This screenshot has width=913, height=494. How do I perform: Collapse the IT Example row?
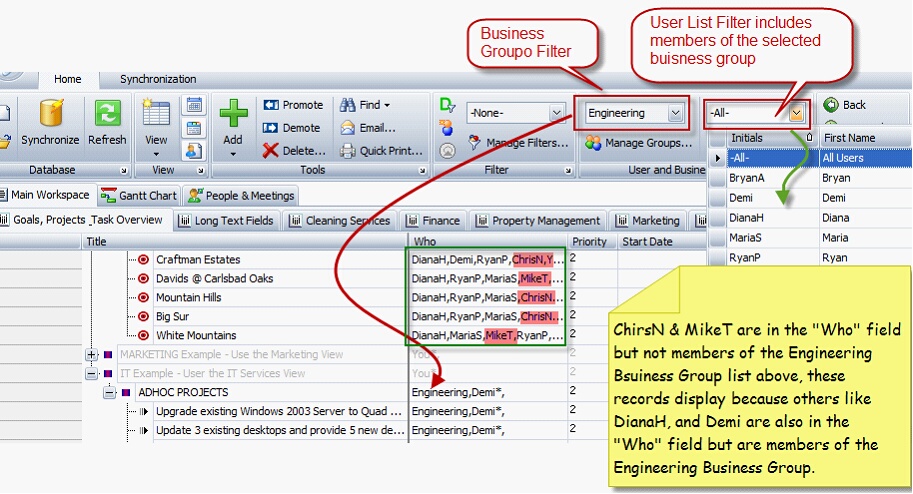coord(91,373)
